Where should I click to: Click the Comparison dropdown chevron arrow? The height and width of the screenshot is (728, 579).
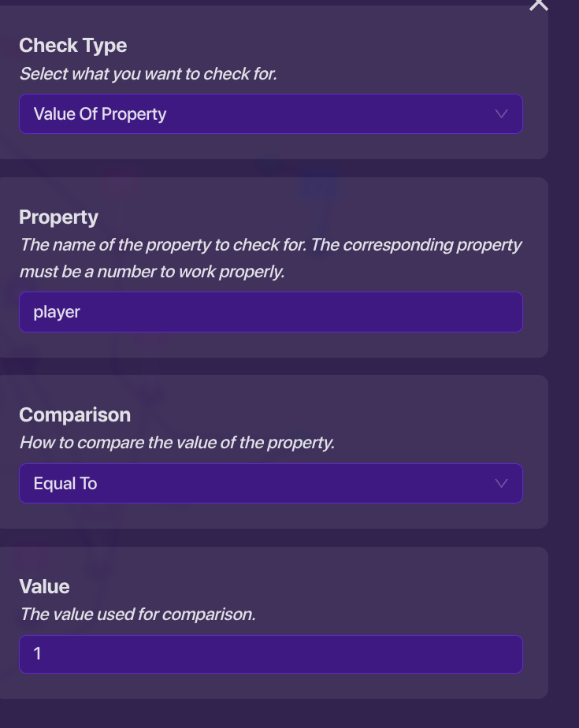pyautogui.click(x=501, y=483)
